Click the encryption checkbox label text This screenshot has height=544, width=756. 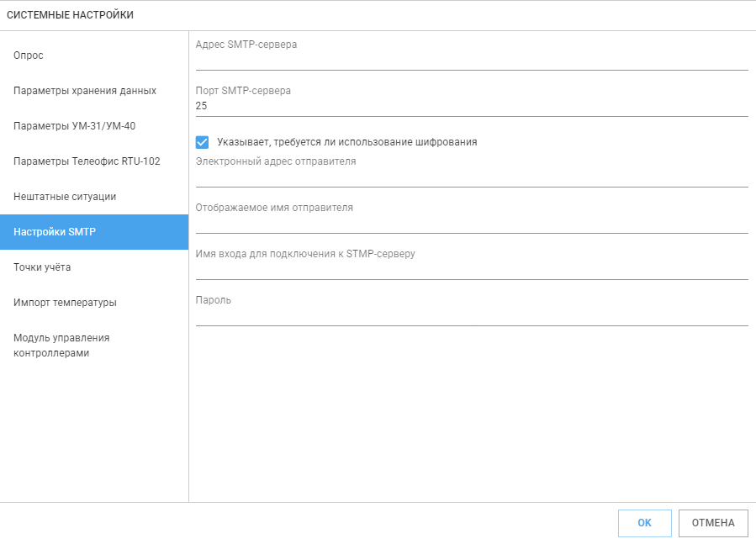[x=347, y=142]
